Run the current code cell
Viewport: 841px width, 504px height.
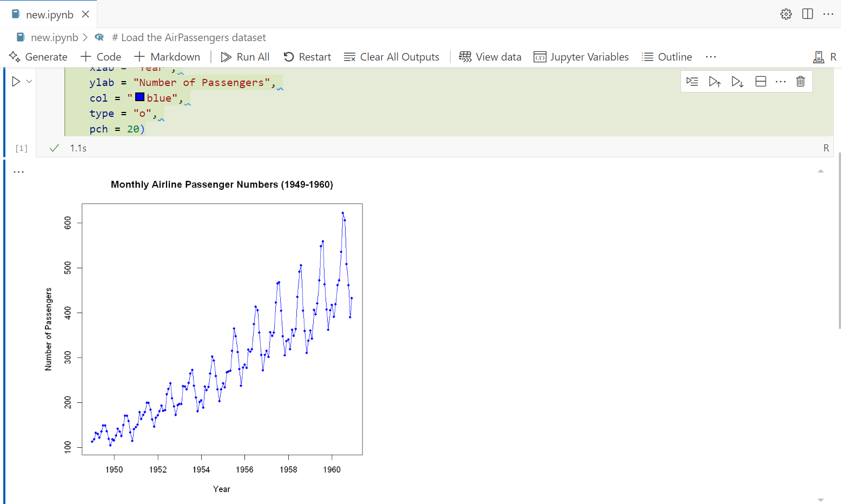16,82
